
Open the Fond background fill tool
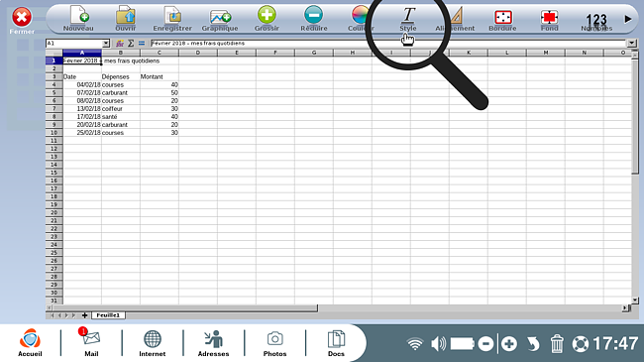point(550,19)
